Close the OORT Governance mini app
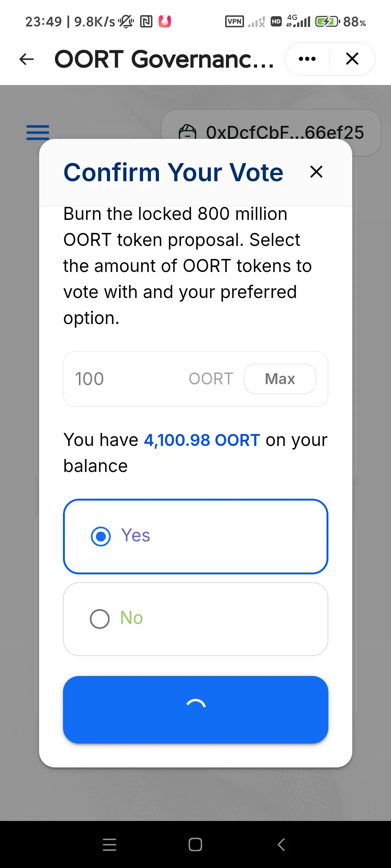 [x=352, y=59]
